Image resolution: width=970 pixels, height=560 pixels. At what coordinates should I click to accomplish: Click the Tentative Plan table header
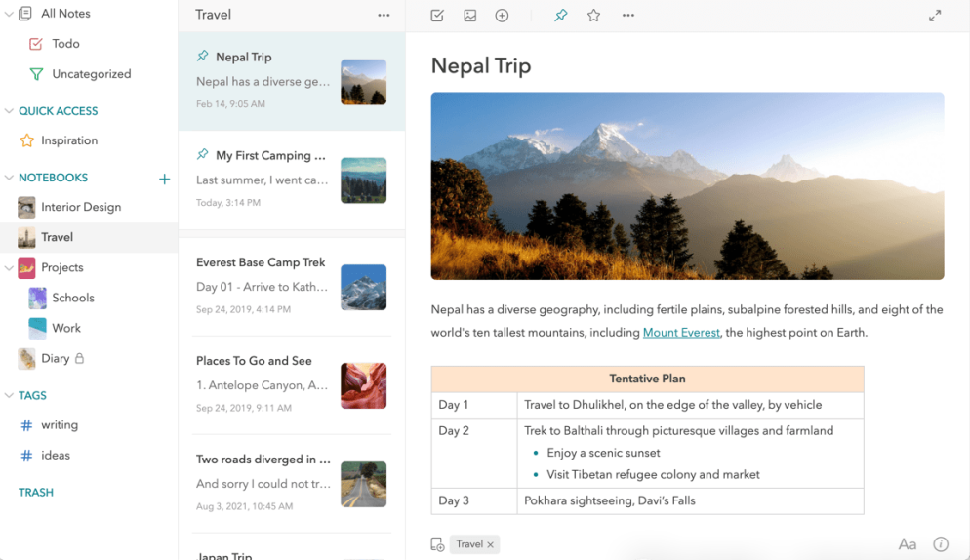(647, 379)
